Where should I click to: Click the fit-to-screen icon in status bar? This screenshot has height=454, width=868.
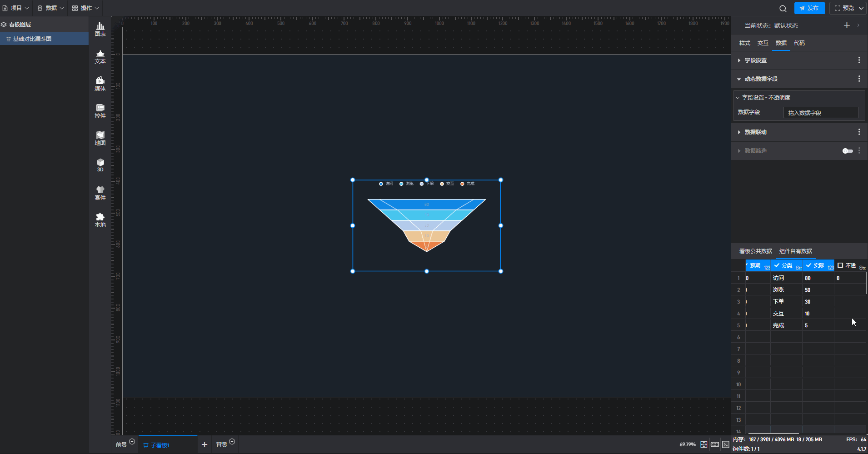coord(703,444)
